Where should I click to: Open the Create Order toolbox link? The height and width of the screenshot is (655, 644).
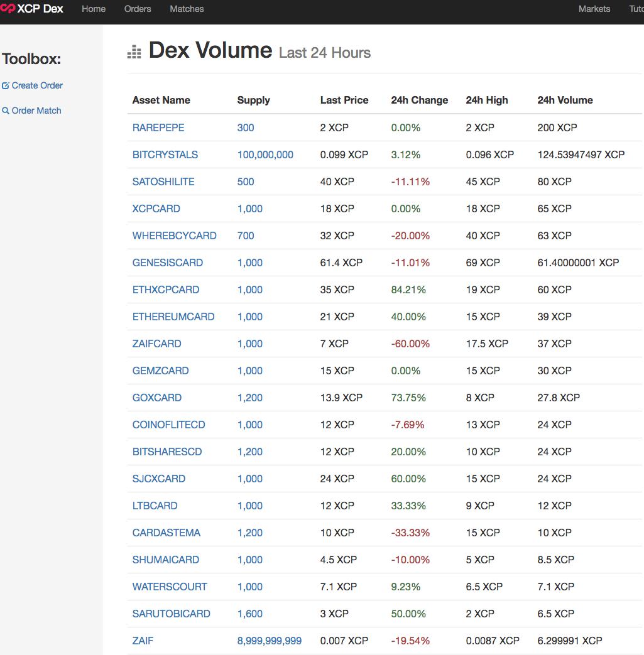33,85
